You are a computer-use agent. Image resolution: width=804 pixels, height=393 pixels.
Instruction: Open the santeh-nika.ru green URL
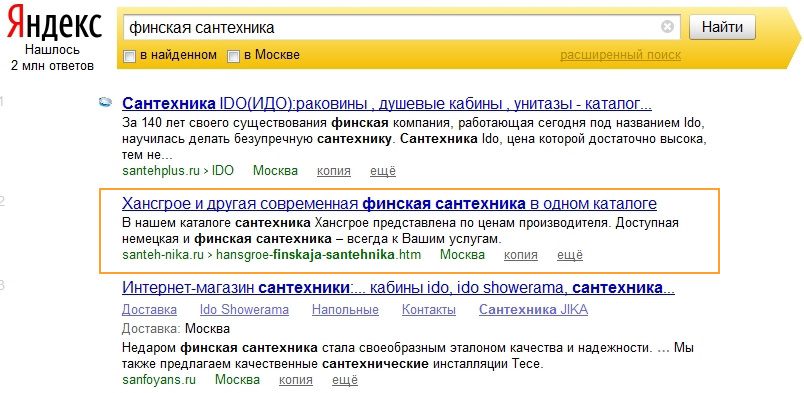tap(163, 254)
